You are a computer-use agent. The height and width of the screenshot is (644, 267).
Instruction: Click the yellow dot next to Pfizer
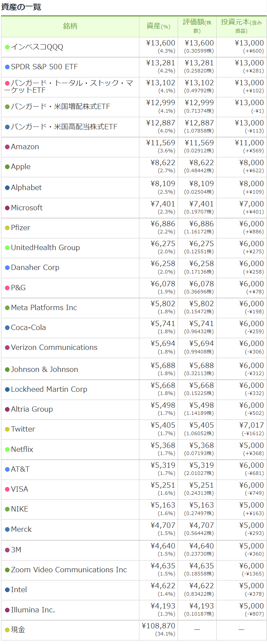pos(7,228)
